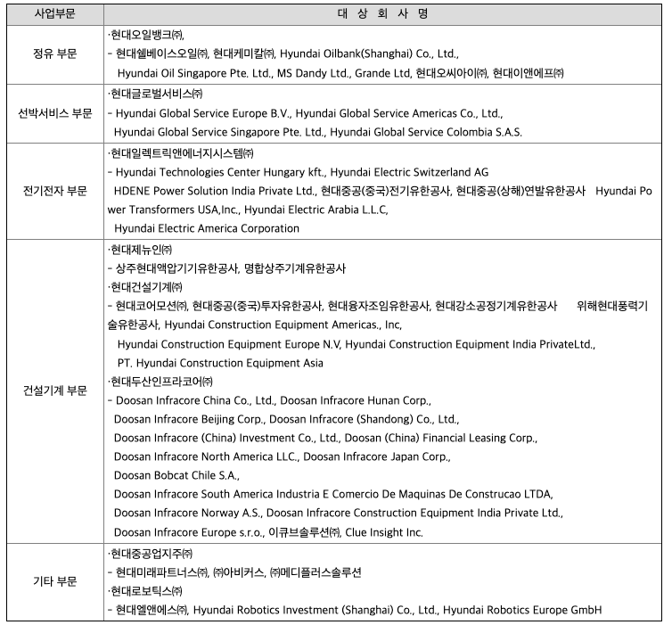Click Hyundai Oilbank(Shanghai) Co., Ltd. text

coord(369,54)
